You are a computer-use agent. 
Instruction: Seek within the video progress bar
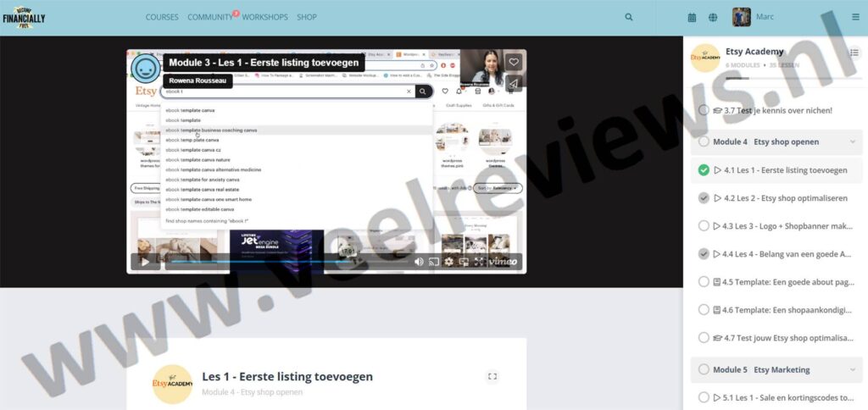pyautogui.click(x=288, y=262)
